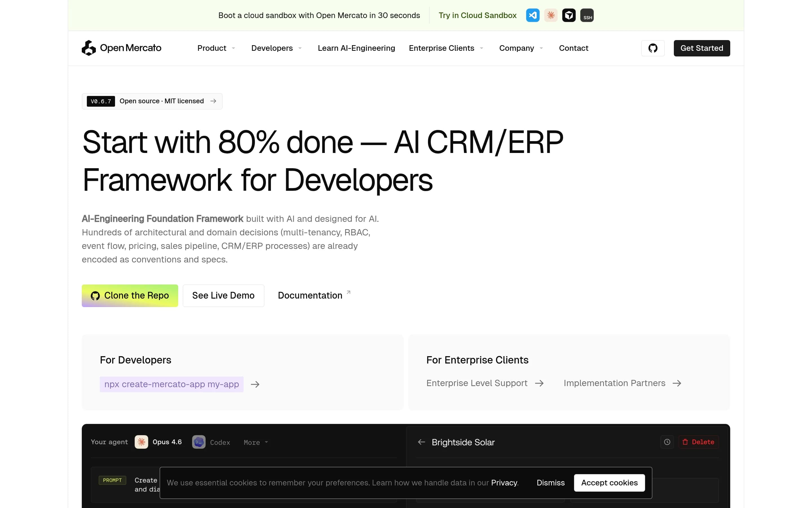This screenshot has height=508, width=812.
Task: Delete the Brightside Solar record
Action: click(x=699, y=442)
